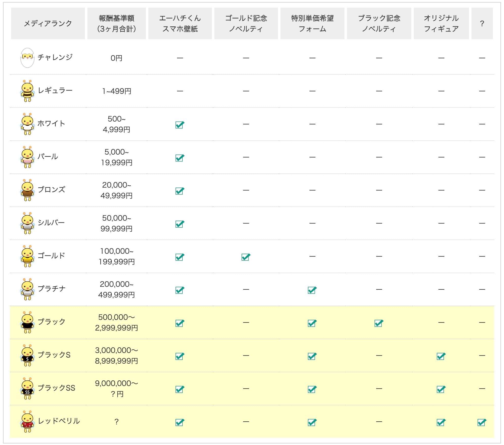This screenshot has width=504, height=445.
Task: Click the Gold rank yellow bee icon
Action: coord(27,256)
